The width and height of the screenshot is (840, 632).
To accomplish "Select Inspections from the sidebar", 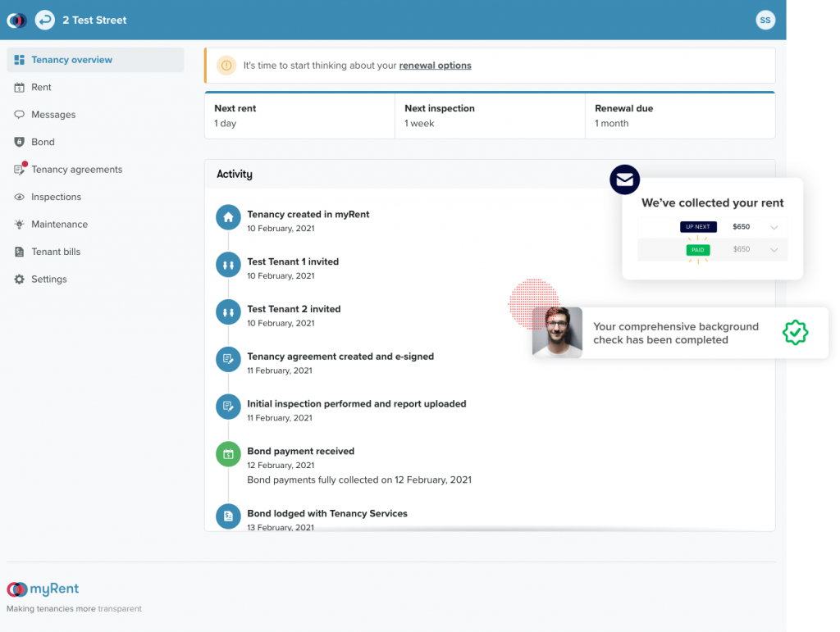I will [56, 197].
